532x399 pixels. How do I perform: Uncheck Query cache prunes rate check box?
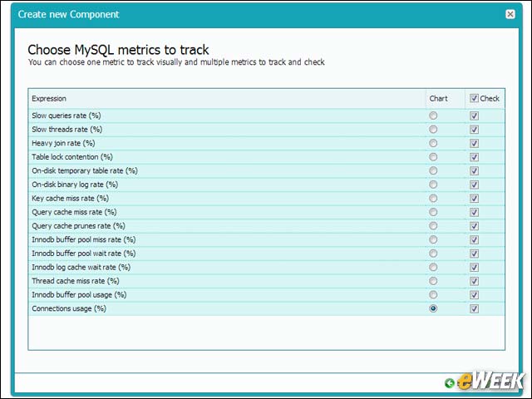(474, 226)
